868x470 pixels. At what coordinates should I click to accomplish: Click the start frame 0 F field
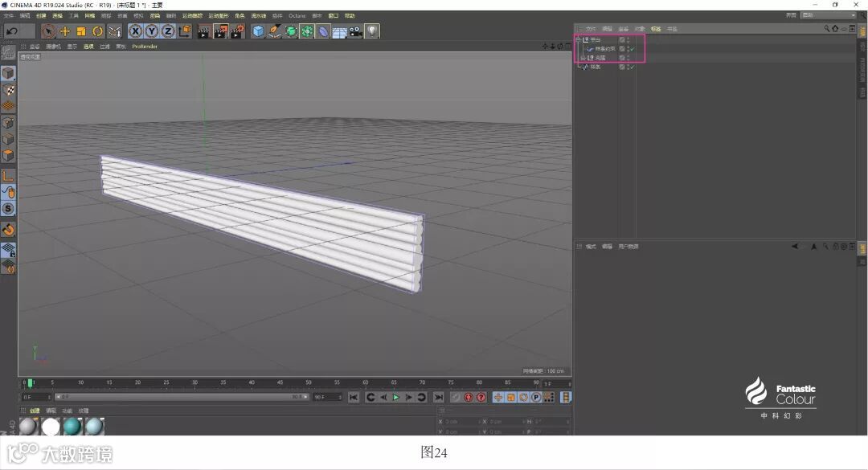click(x=36, y=397)
